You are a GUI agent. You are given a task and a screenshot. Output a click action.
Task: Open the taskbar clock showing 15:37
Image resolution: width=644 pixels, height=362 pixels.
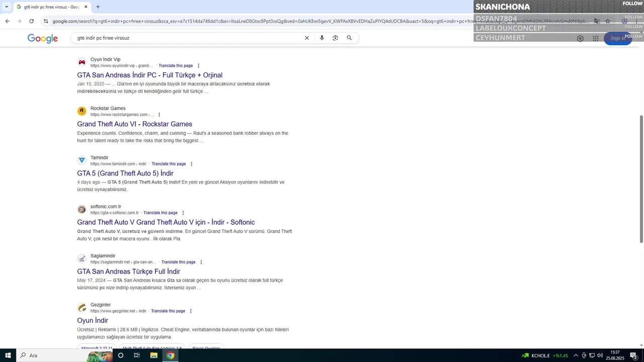(615, 355)
